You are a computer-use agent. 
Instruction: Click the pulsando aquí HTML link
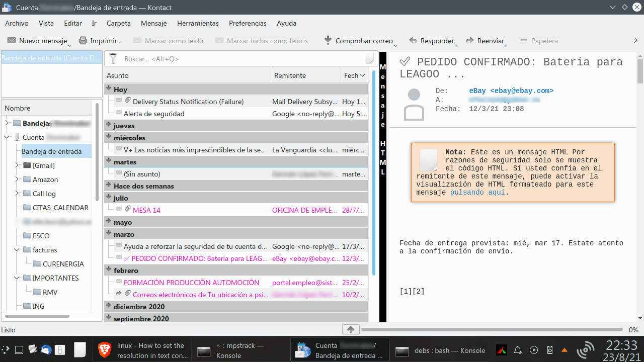[478, 193]
